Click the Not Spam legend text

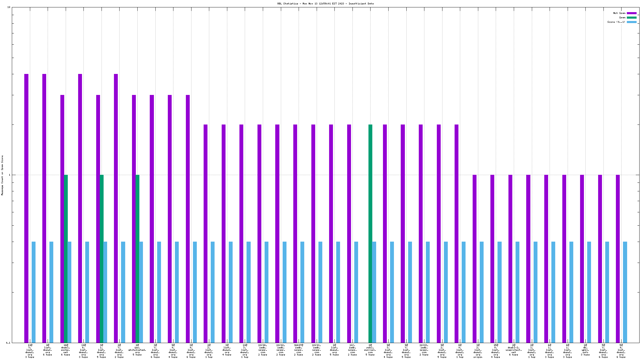(619, 13)
